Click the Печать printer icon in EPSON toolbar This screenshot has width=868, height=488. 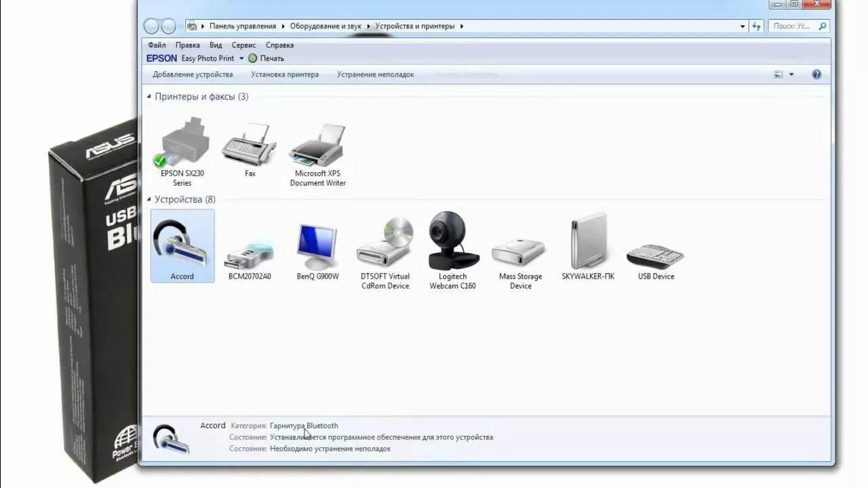pos(253,58)
